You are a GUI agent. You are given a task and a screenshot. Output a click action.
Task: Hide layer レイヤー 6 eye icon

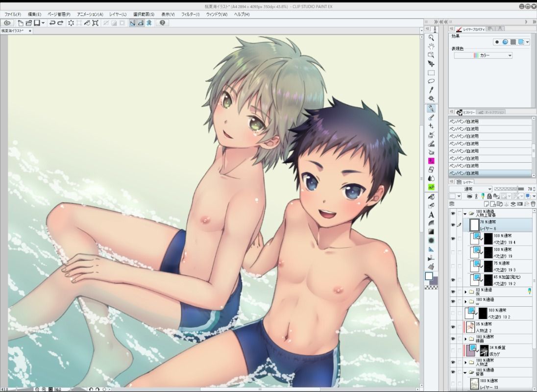(453, 225)
